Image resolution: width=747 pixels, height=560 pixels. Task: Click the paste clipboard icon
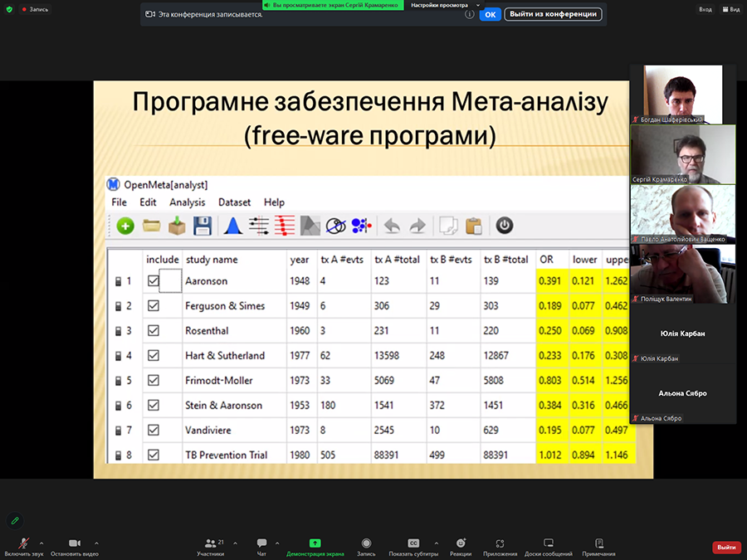coord(474,226)
